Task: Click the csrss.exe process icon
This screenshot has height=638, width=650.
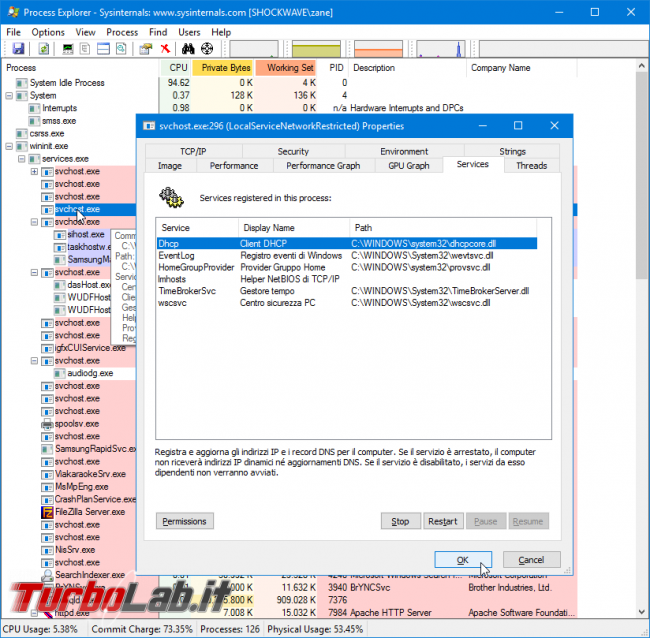Action: (x=22, y=133)
